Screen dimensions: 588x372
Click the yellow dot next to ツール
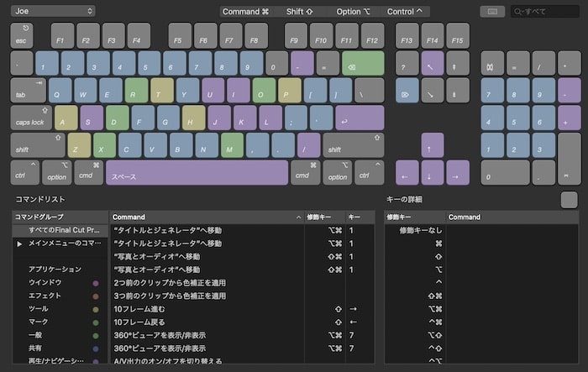click(96, 309)
